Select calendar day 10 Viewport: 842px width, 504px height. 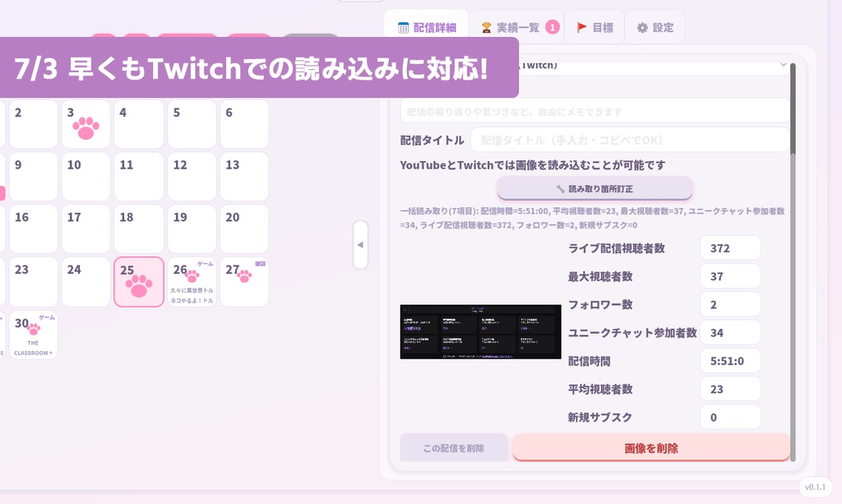click(x=86, y=177)
